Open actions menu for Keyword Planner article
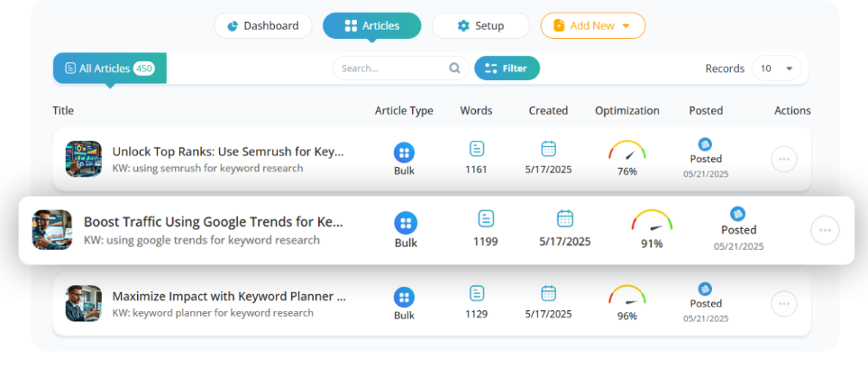The height and width of the screenshot is (368, 868). 784,304
